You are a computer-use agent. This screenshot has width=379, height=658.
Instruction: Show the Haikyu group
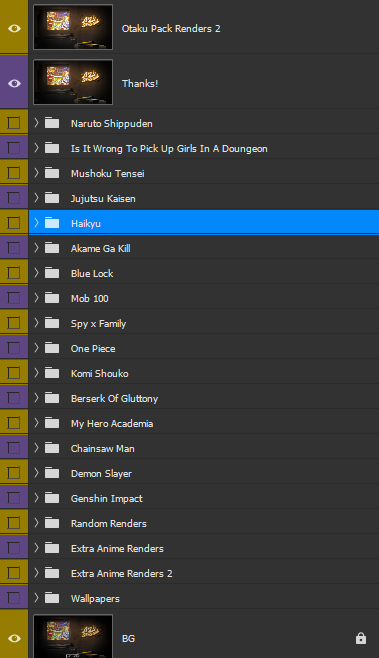(14, 223)
